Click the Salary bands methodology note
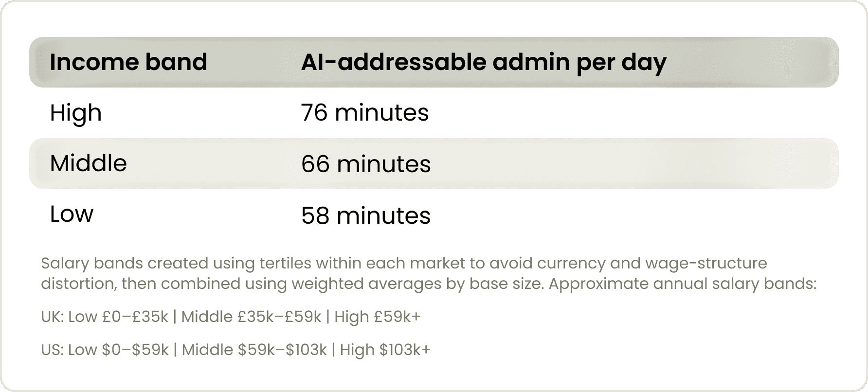This screenshot has width=868, height=392. (x=429, y=273)
